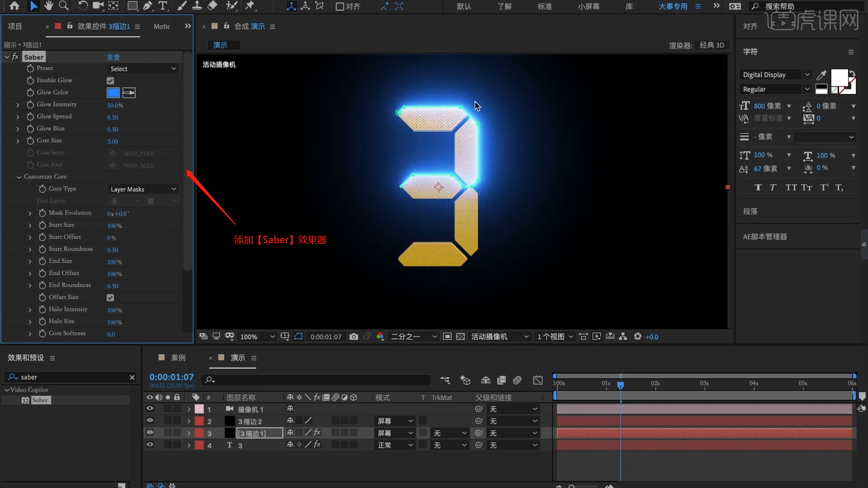The height and width of the screenshot is (488, 868).
Task: Toggle Enable Glow checkbox
Action: pos(110,81)
